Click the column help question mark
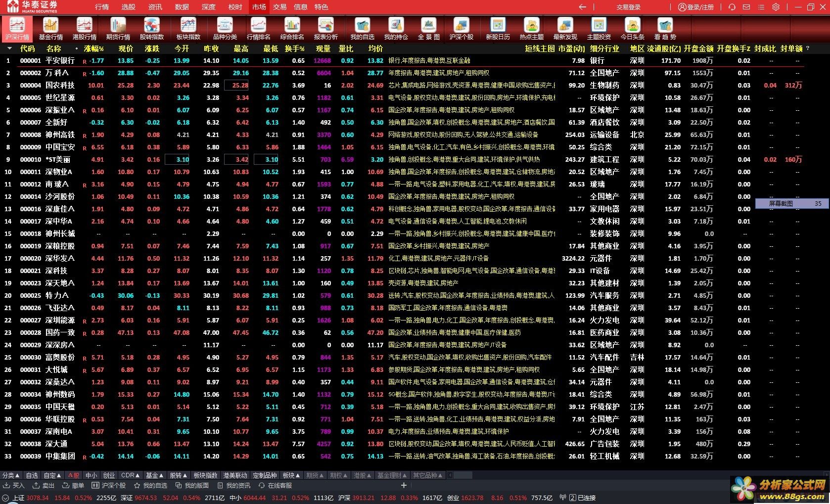830x504 pixels. 808,48
